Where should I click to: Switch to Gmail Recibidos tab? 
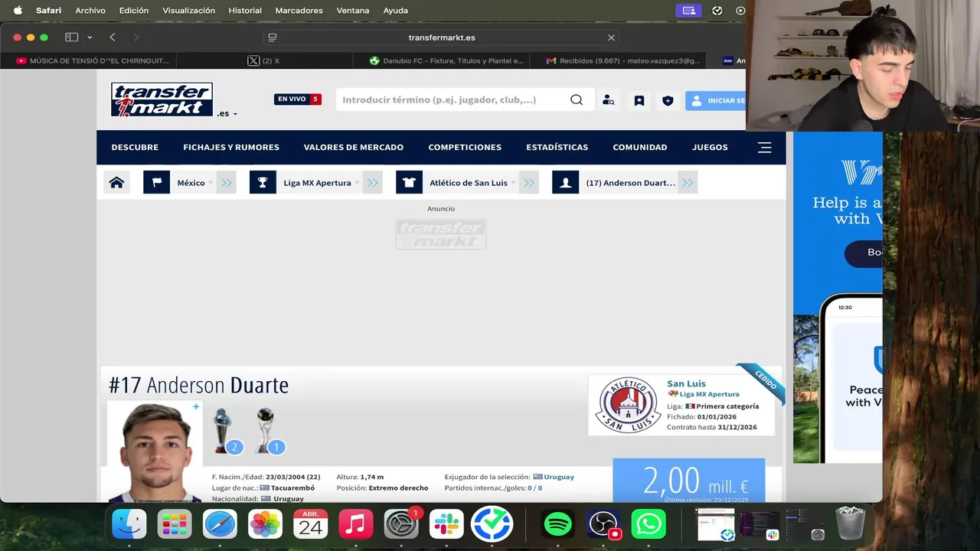[x=623, y=60]
